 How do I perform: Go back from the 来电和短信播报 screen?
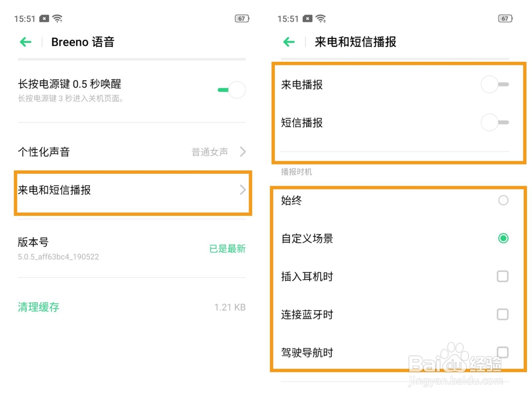tap(289, 42)
